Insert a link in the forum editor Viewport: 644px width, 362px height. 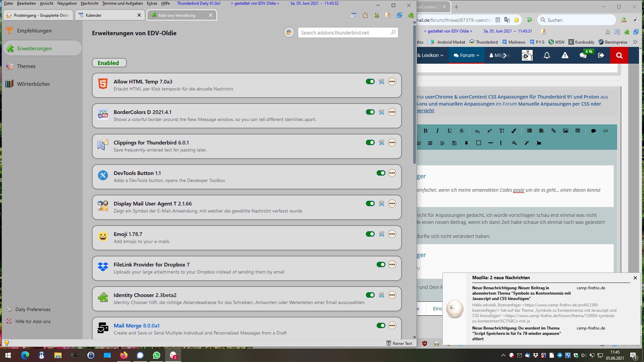(x=553, y=131)
